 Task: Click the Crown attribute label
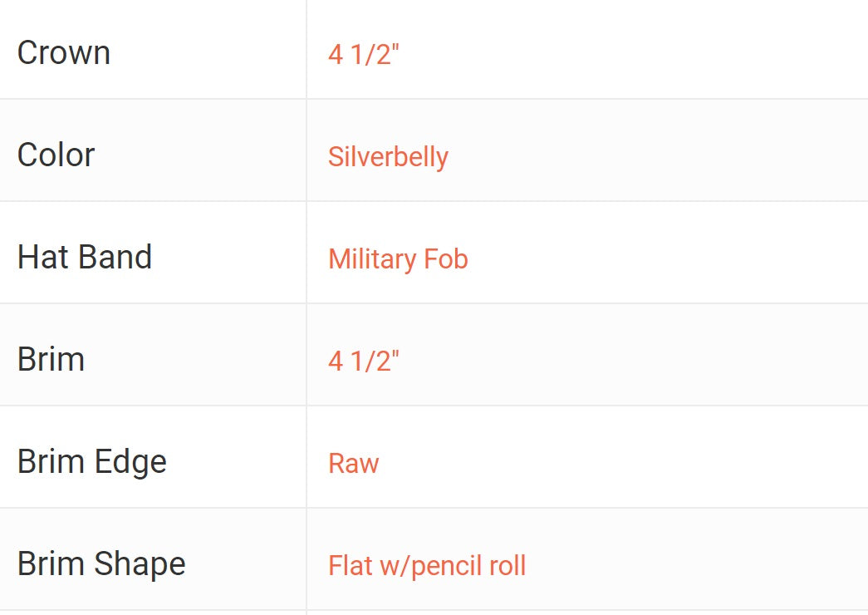(64, 53)
